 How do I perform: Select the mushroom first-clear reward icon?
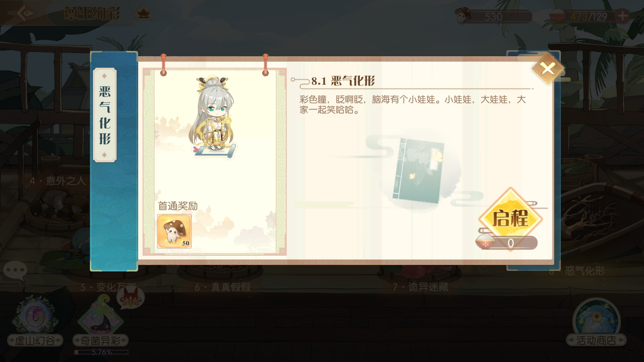(x=174, y=231)
